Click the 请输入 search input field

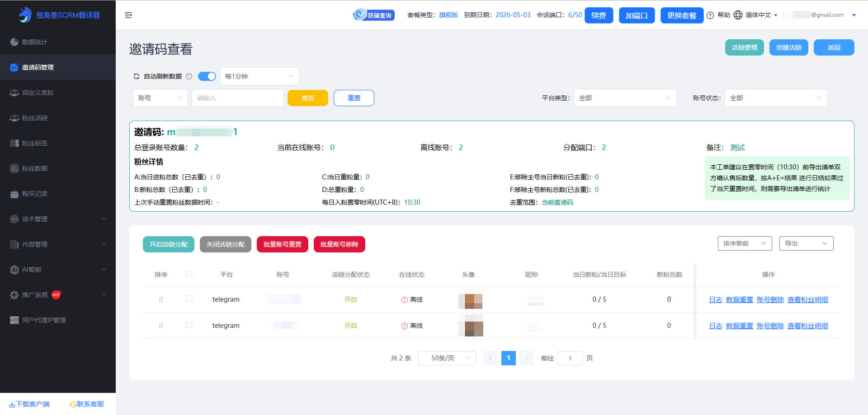(x=238, y=98)
